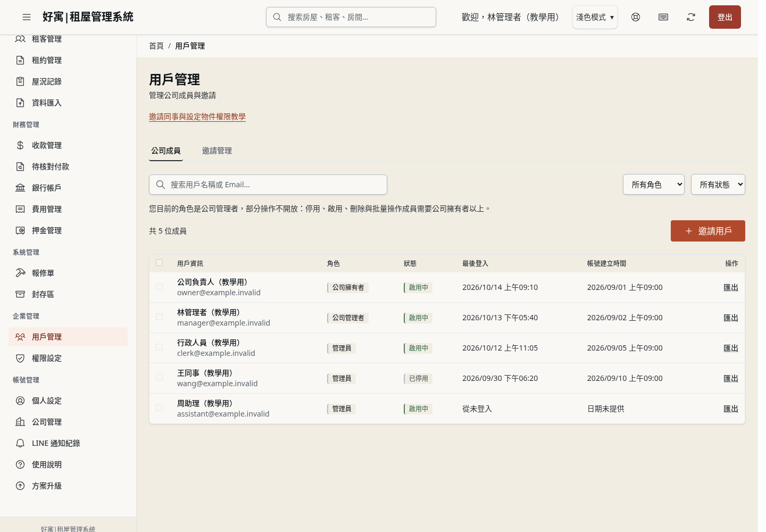The height and width of the screenshot is (532, 766).
Task: Click 首頁 in the breadcrumb
Action: [156, 46]
